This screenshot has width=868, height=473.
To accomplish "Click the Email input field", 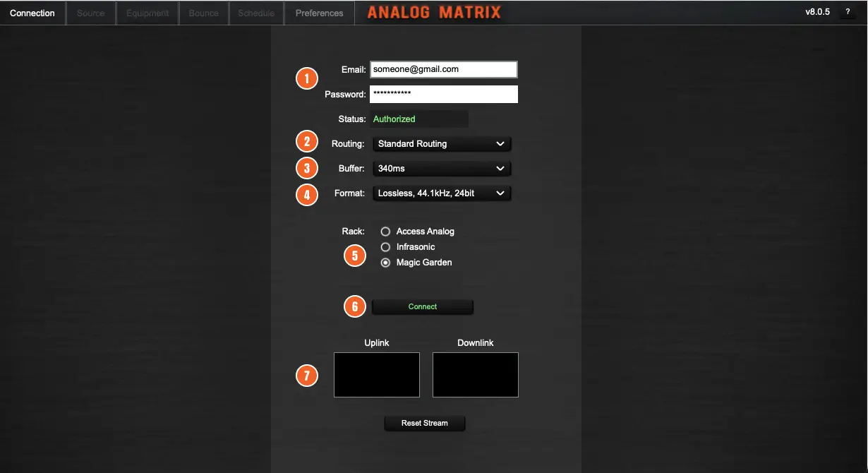I will point(444,69).
